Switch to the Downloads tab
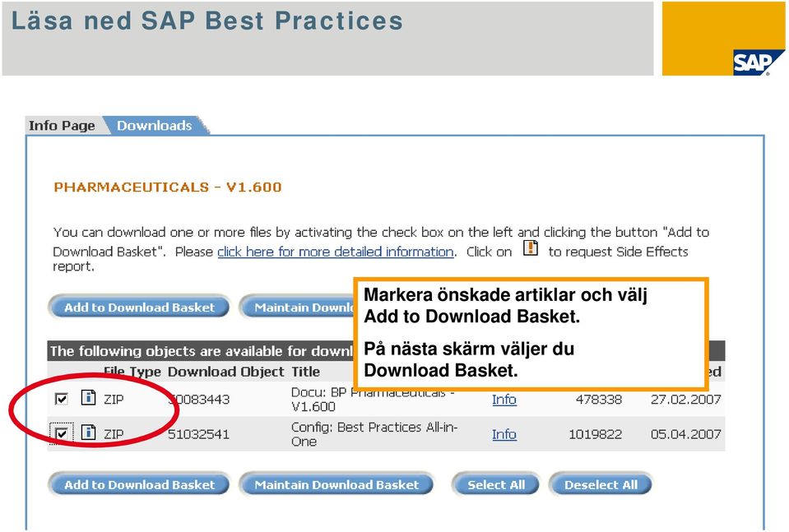Viewport: 789px width, 532px height. (155, 126)
